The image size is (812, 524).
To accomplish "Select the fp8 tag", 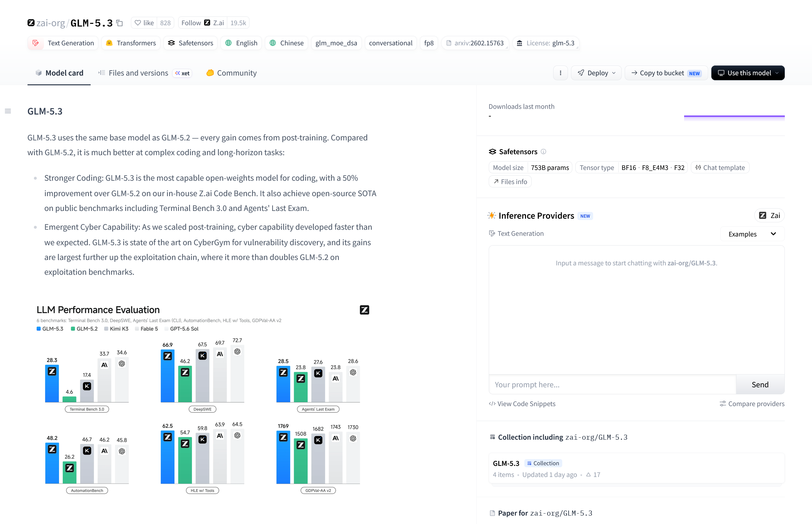I will click(x=429, y=43).
